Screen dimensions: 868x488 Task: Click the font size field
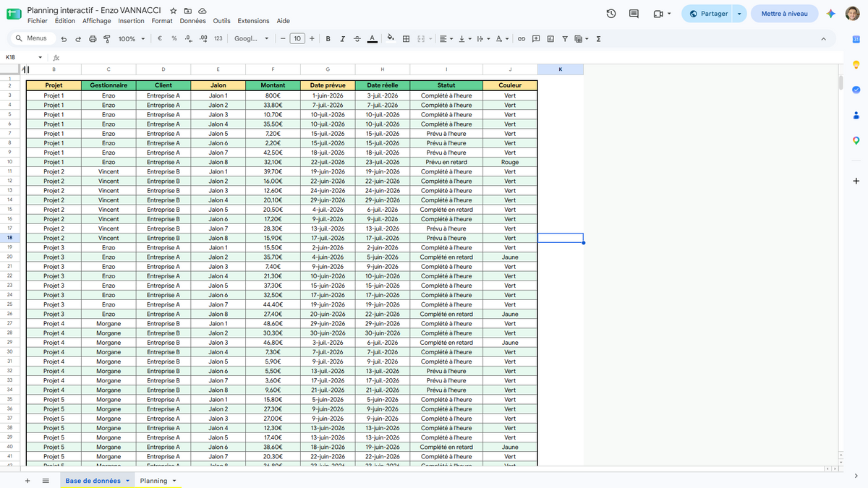coord(297,39)
